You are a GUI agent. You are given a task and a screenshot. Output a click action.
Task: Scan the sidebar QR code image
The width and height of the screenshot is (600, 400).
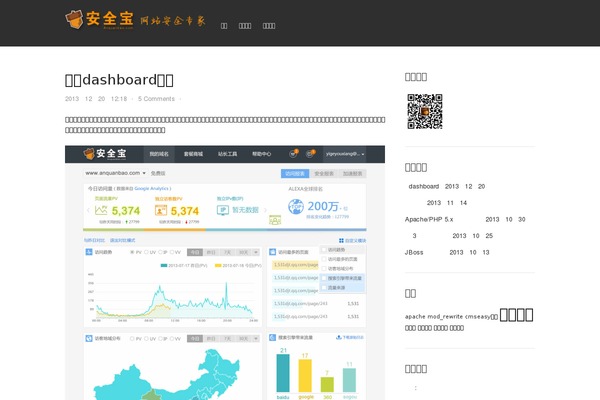pos(425,111)
